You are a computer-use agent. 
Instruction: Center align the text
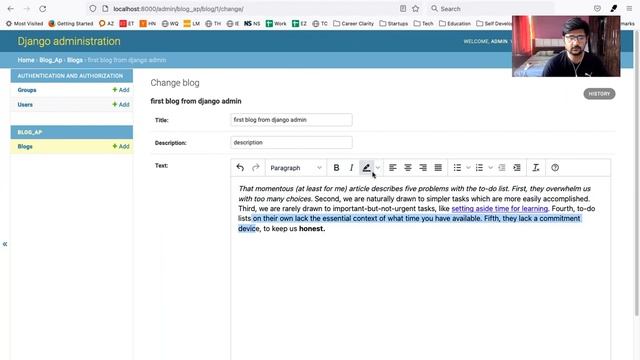pyautogui.click(x=408, y=168)
